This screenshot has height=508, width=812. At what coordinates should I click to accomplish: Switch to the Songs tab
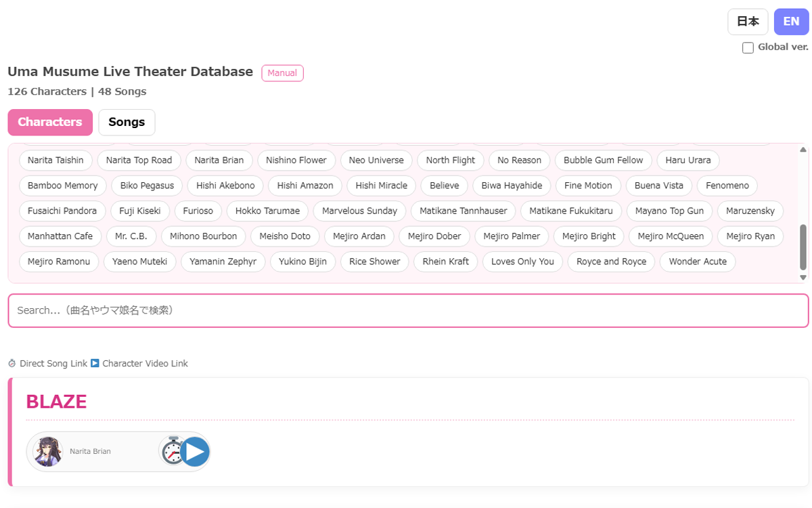(127, 122)
